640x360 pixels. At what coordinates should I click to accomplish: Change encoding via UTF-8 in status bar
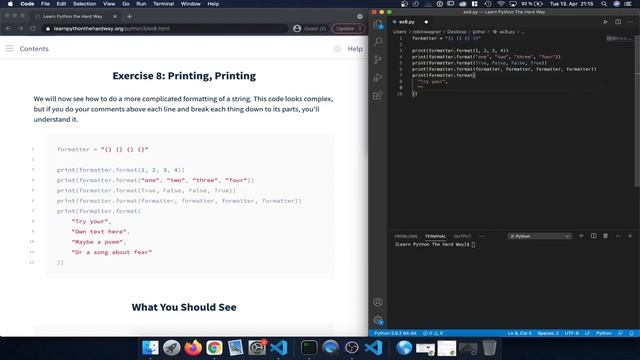(571, 333)
